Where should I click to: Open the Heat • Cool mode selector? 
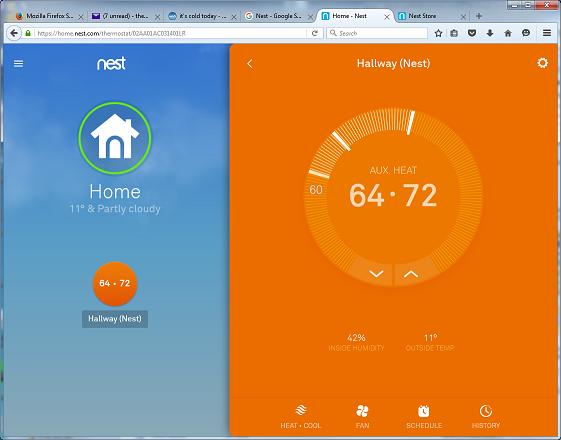pos(301,417)
